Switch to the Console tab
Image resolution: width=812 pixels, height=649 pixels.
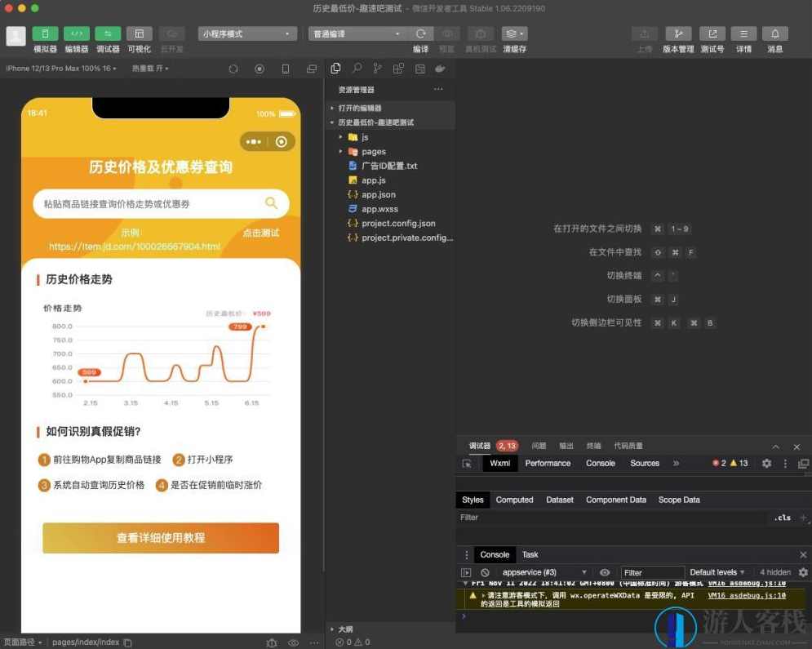click(x=600, y=463)
